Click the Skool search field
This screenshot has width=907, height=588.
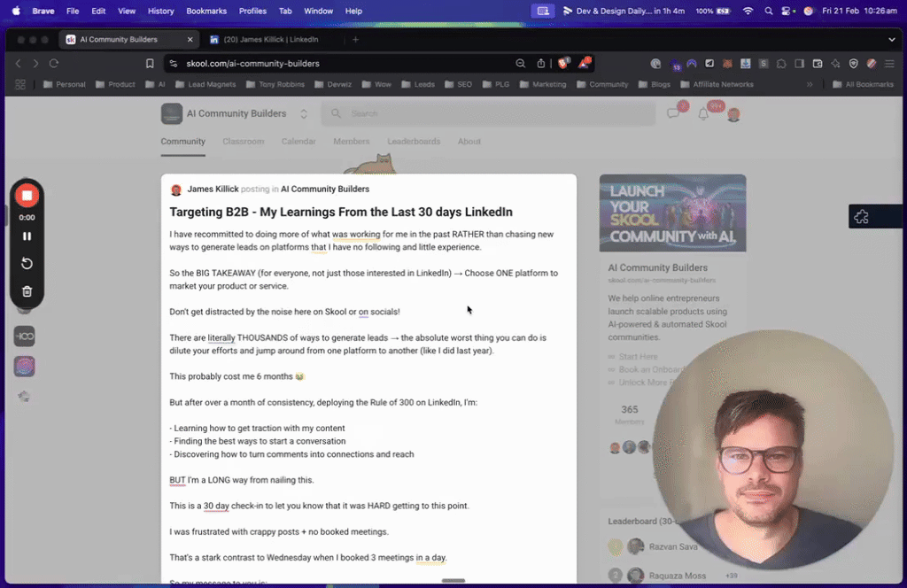pyautogui.click(x=489, y=113)
